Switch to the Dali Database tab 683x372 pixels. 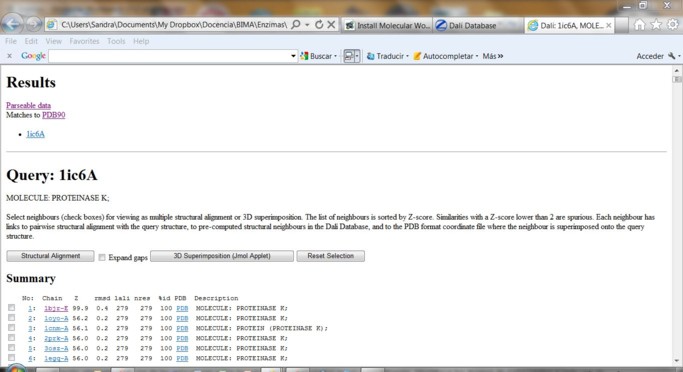[472, 26]
